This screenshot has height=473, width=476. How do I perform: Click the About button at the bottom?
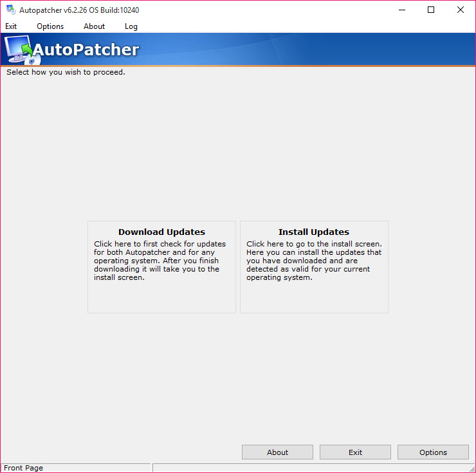pos(277,452)
